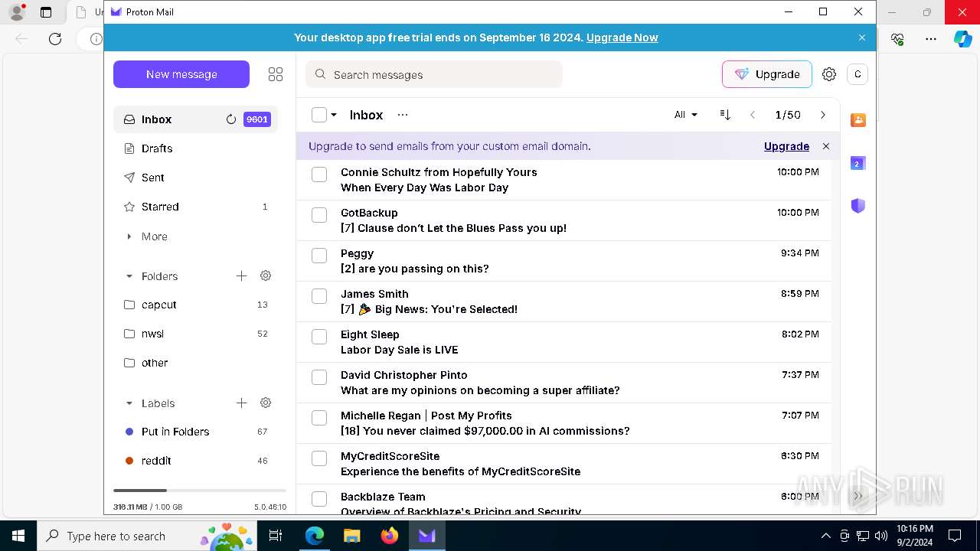Check the Peggy message checkbox
The image size is (980, 551).
coord(319,256)
